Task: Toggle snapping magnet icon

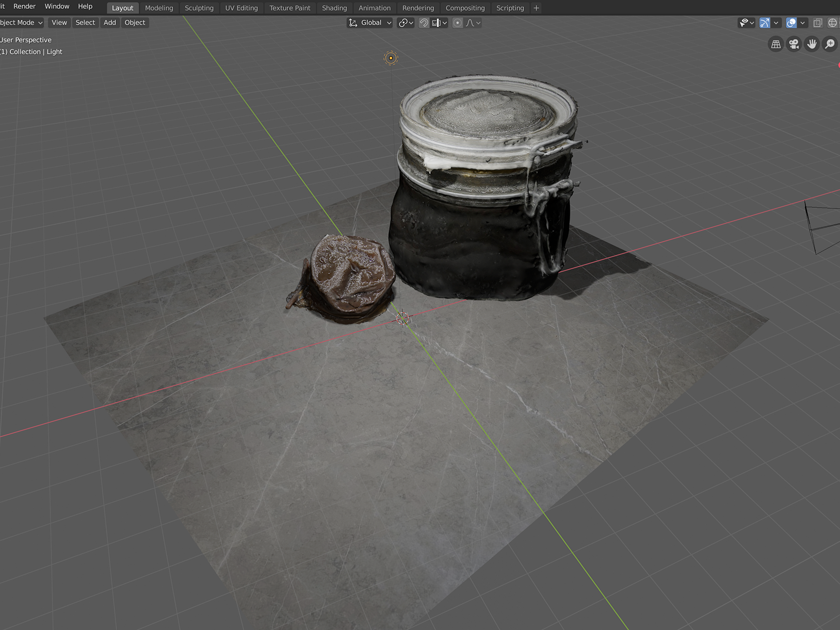Action: click(x=424, y=23)
